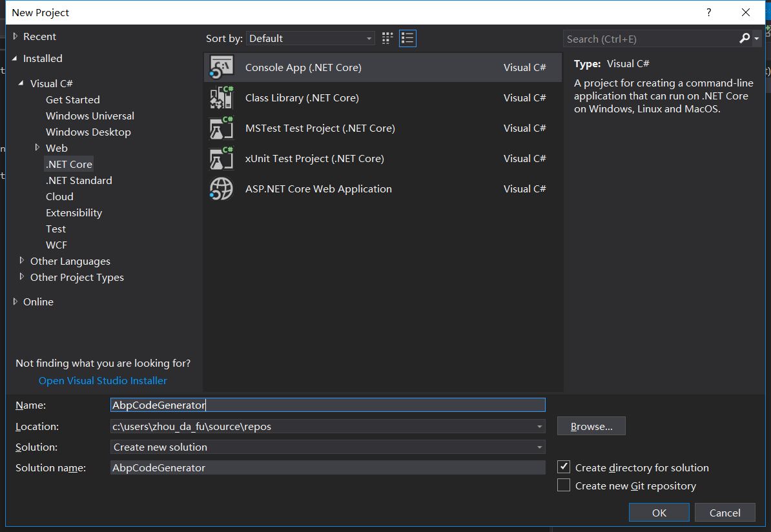Screen dimensions: 771x532
Task: Select Get Started category
Action: [x=73, y=99]
